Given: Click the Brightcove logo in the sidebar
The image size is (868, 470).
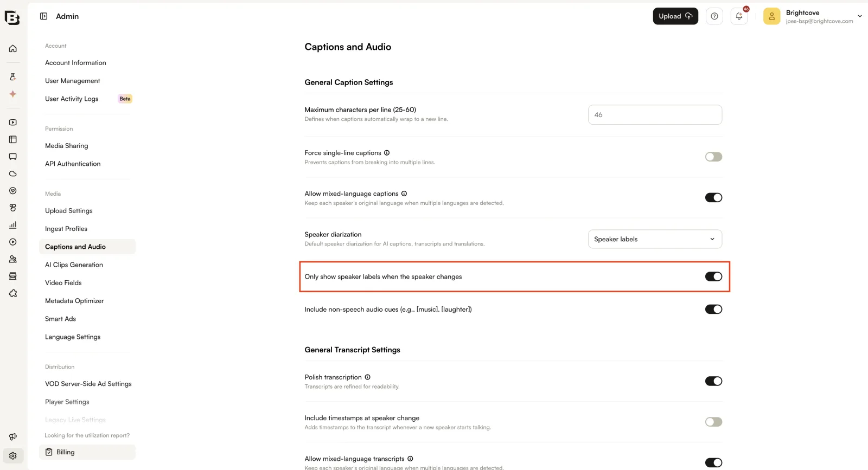Looking at the screenshot, I should click(x=12, y=17).
